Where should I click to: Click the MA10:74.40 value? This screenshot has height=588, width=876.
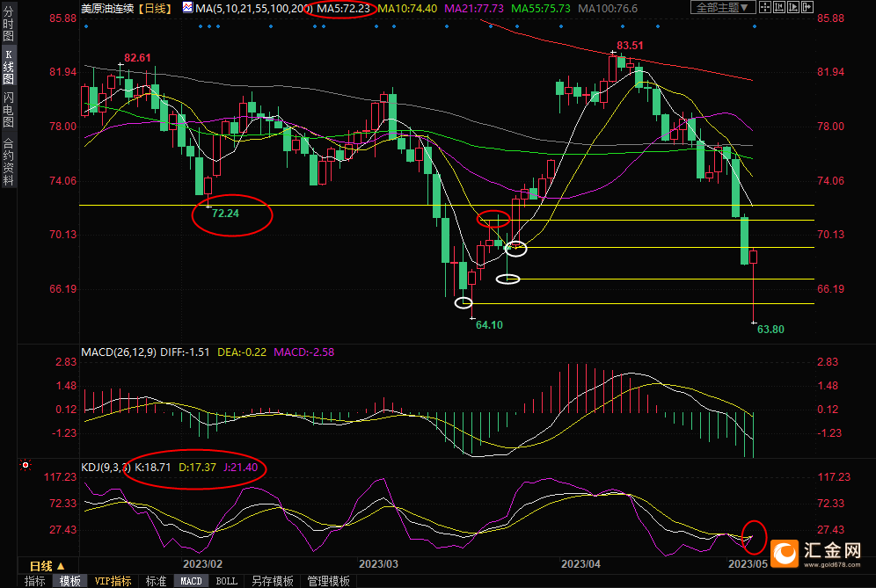[x=407, y=9]
